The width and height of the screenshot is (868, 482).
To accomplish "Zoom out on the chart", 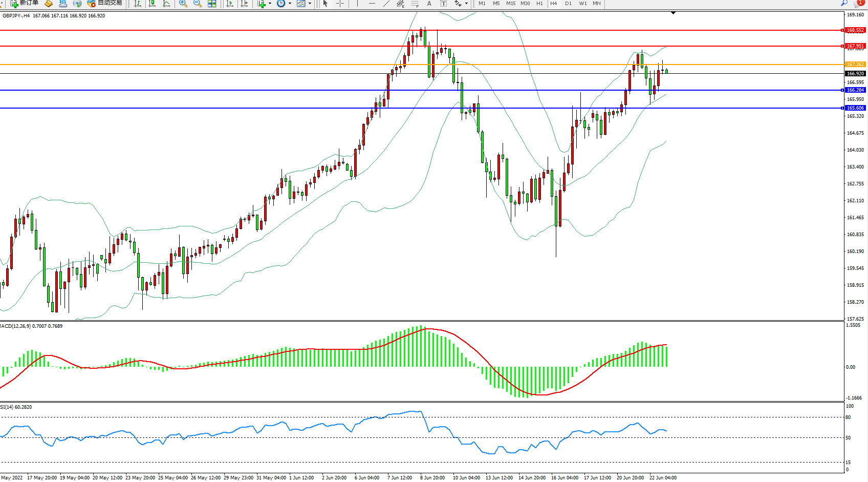I will coord(198,4).
